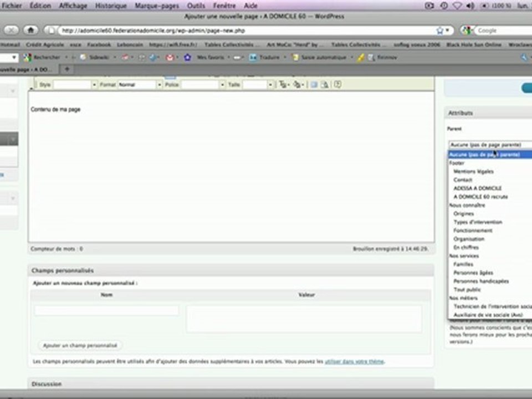
Task: Click the Saisie automatique toolbar icon
Action: (x=295, y=57)
